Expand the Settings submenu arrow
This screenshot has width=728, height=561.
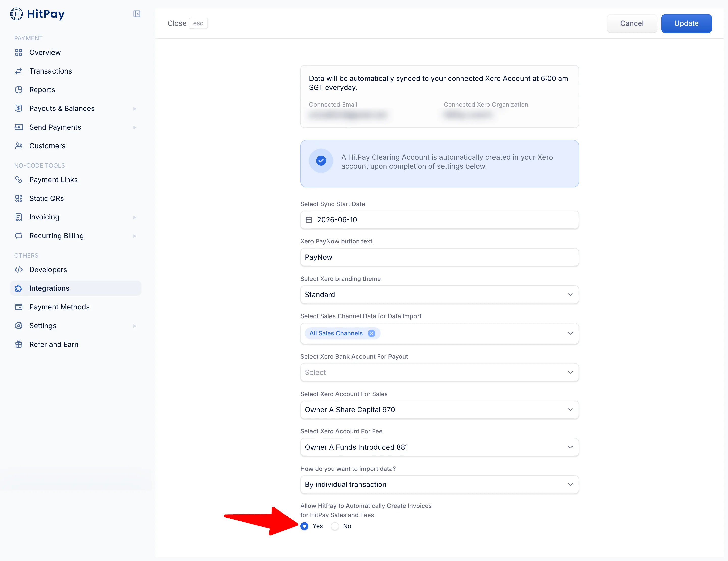coord(135,326)
